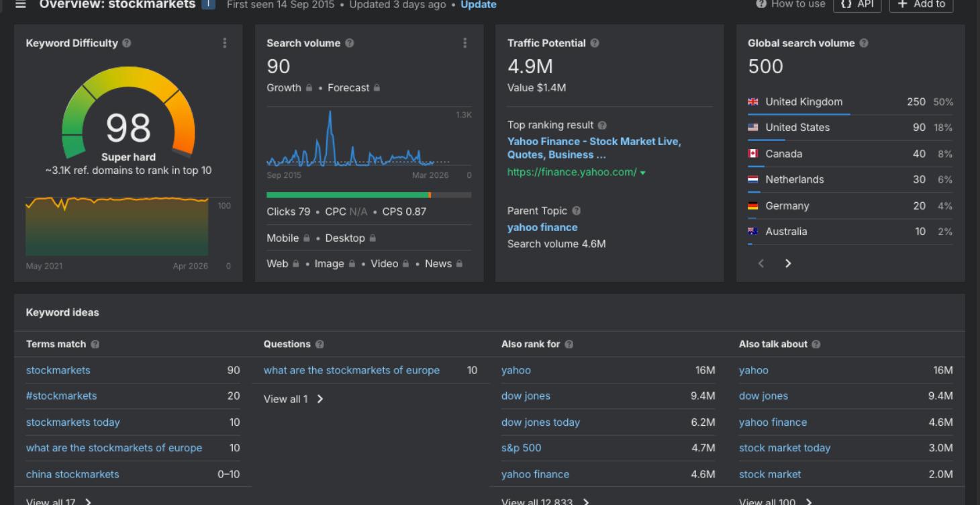Open s&p 500 keyword
Screen dimensions: 980x505
521,448
